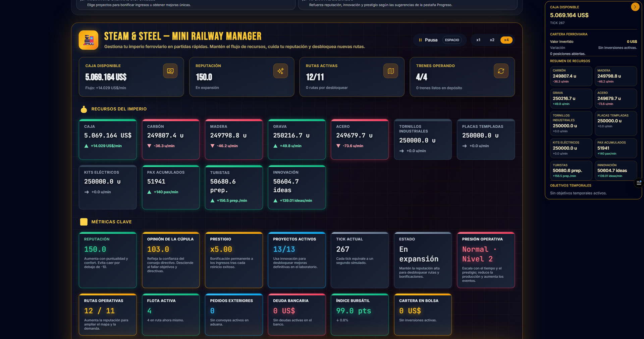644x339 pixels.
Task: Click the sparkle icon in Reputación card
Action: pyautogui.click(x=280, y=71)
